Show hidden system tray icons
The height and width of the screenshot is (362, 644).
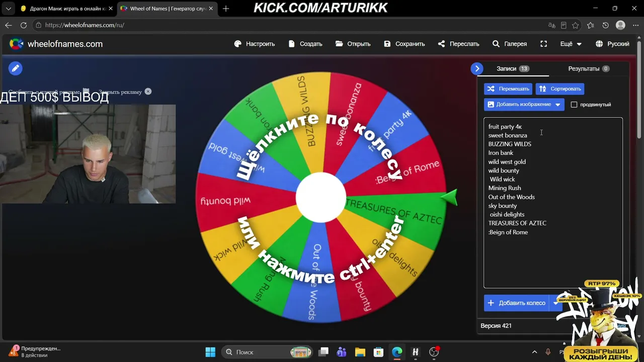point(534,352)
